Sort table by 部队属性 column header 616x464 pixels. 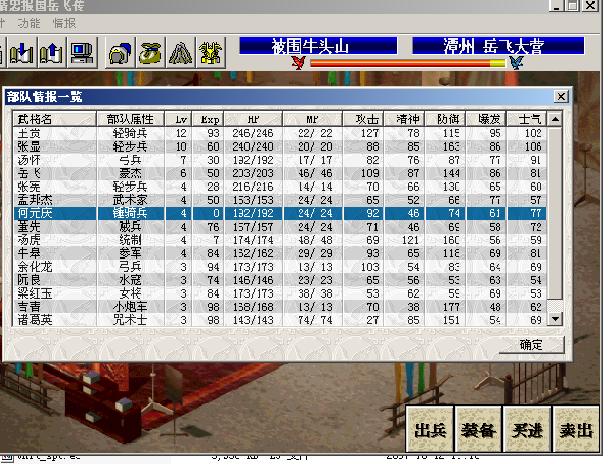click(x=126, y=118)
